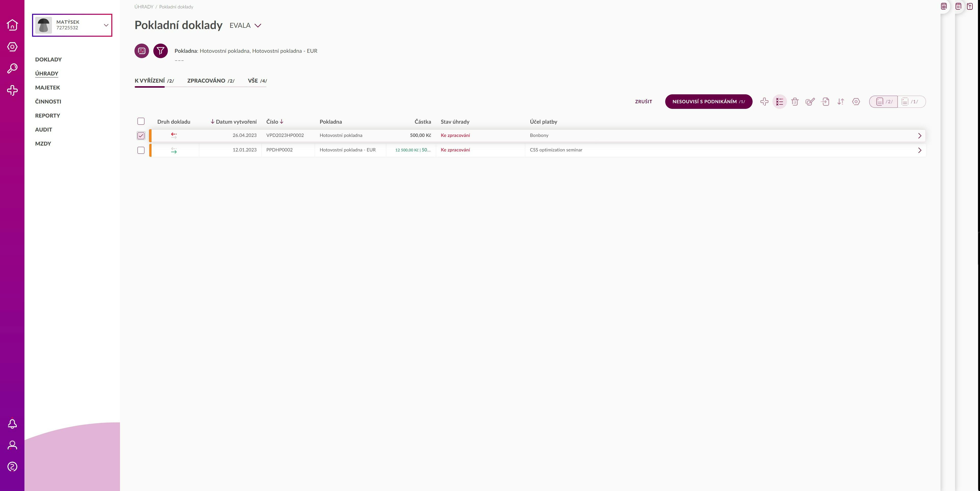Click the edit pencil icon in toolbar
The height and width of the screenshot is (491, 980).
pyautogui.click(x=810, y=102)
